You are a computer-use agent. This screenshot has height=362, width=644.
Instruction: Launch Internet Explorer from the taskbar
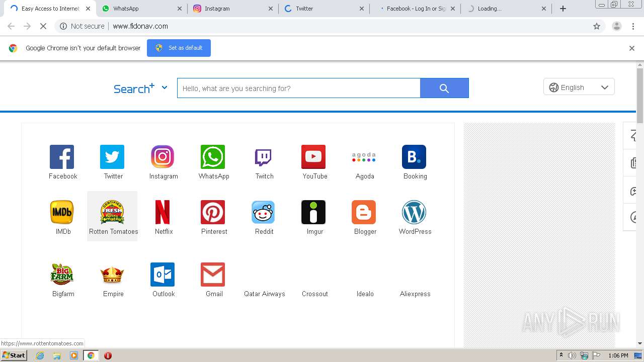[40, 355]
